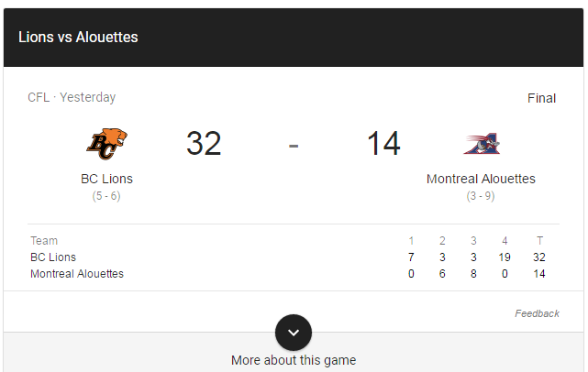
Task: Click Montreal Alouettes row in score table
Action: tap(288, 273)
